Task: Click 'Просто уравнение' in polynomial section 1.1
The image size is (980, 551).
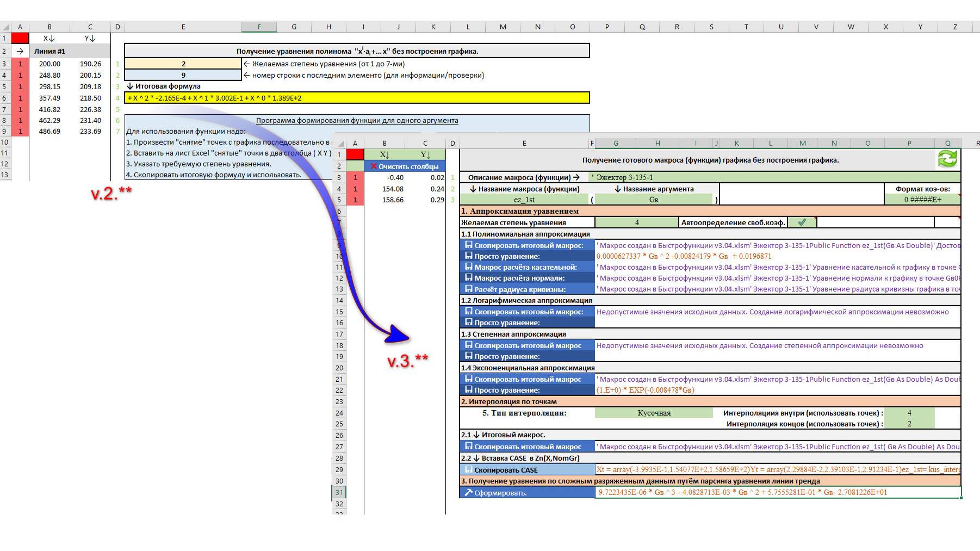Action: [528, 256]
